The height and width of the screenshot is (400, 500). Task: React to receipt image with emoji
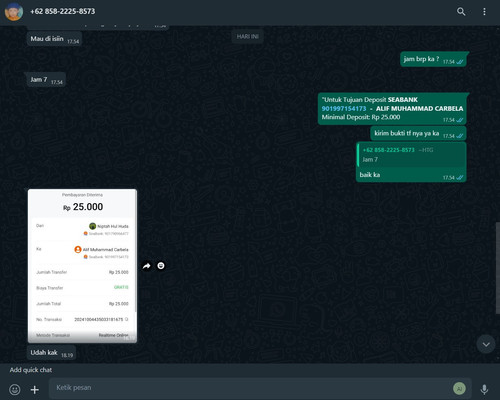pos(161,266)
